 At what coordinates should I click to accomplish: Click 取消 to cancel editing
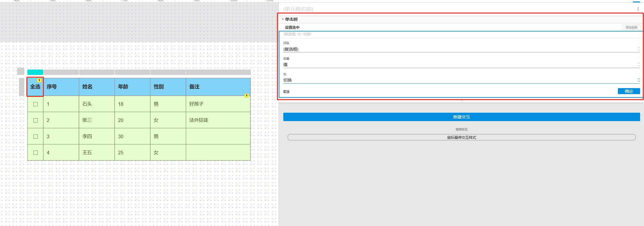(286, 92)
